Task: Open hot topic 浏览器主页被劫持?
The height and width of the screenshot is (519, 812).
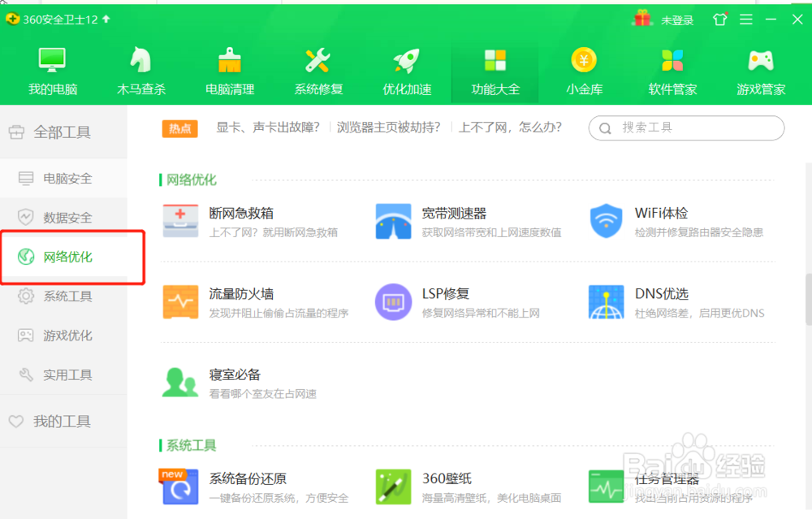Action: [x=388, y=128]
